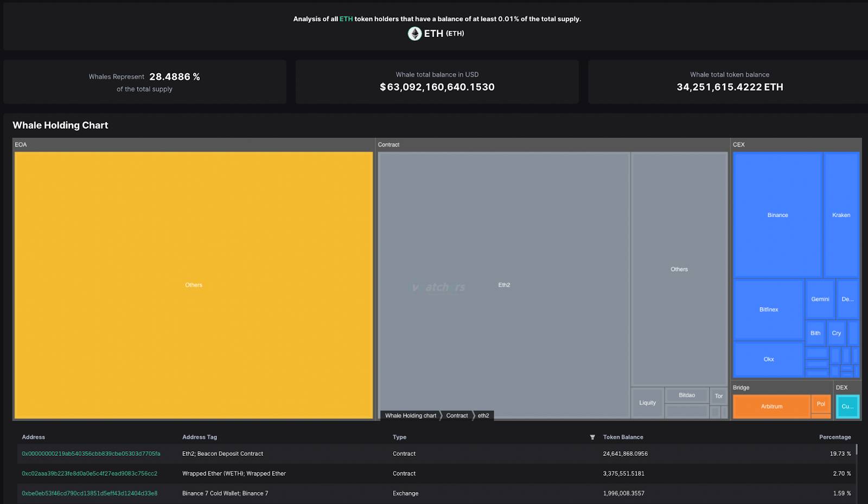Sort by the Token Balance column header
This screenshot has height=504, width=868.
(x=623, y=437)
